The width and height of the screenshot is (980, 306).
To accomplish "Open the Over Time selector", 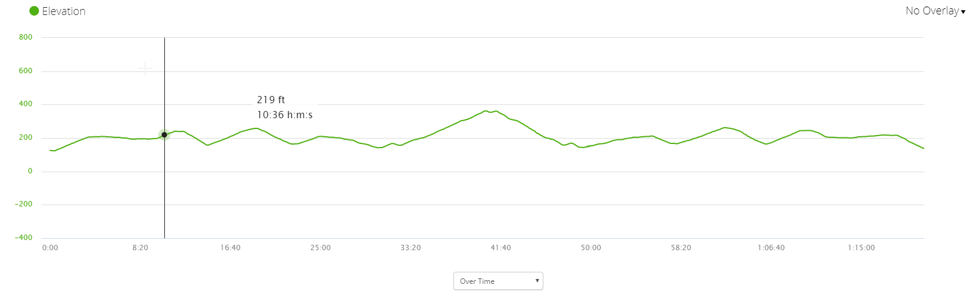I will coord(498,281).
